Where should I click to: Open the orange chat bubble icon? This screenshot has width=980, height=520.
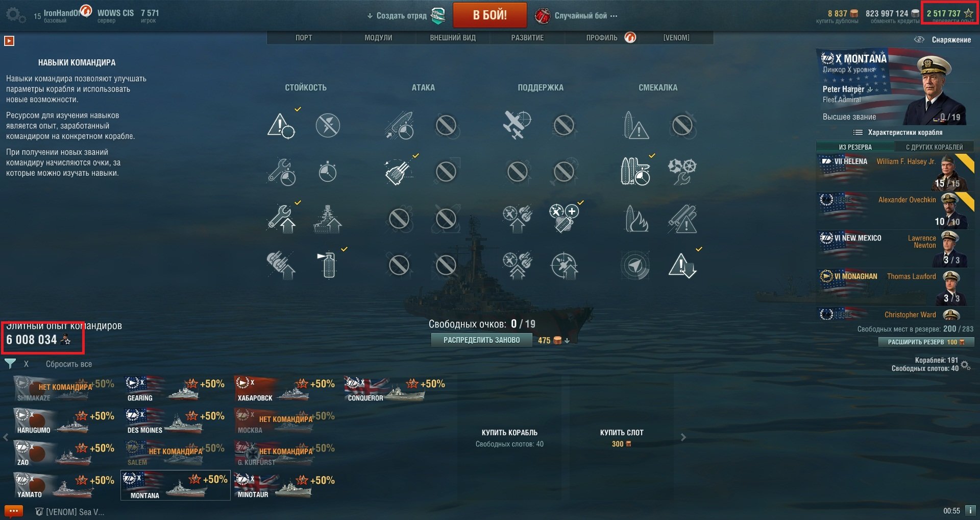coord(14,511)
